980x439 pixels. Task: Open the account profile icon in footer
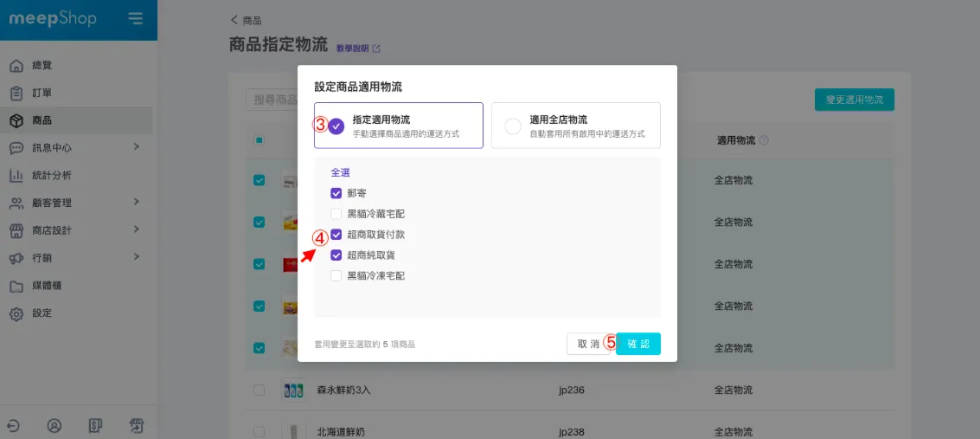(x=54, y=426)
